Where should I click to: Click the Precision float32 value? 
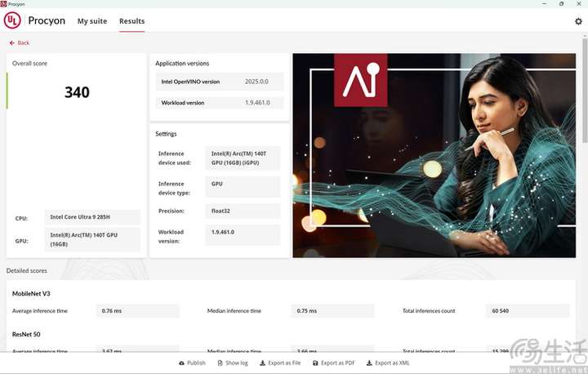pyautogui.click(x=243, y=211)
